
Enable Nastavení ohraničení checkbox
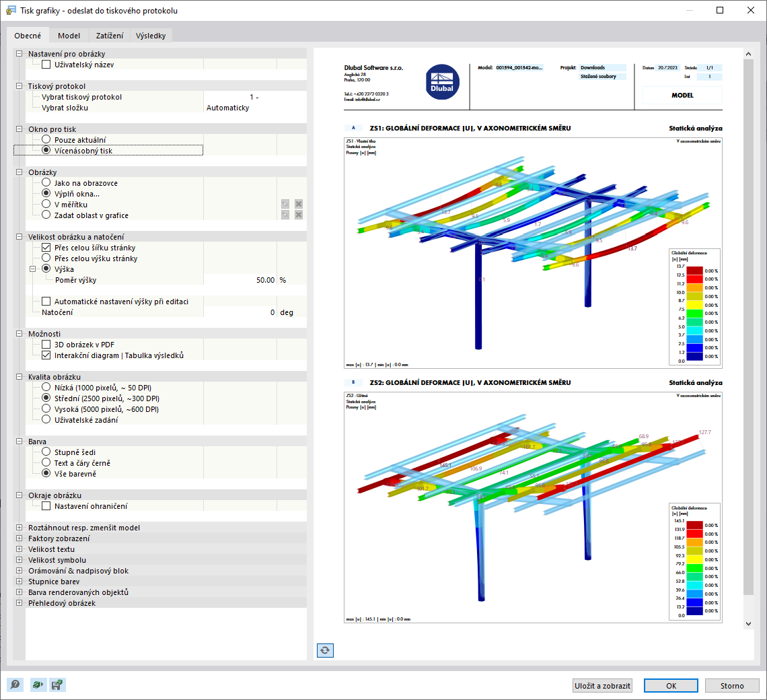tap(46, 505)
